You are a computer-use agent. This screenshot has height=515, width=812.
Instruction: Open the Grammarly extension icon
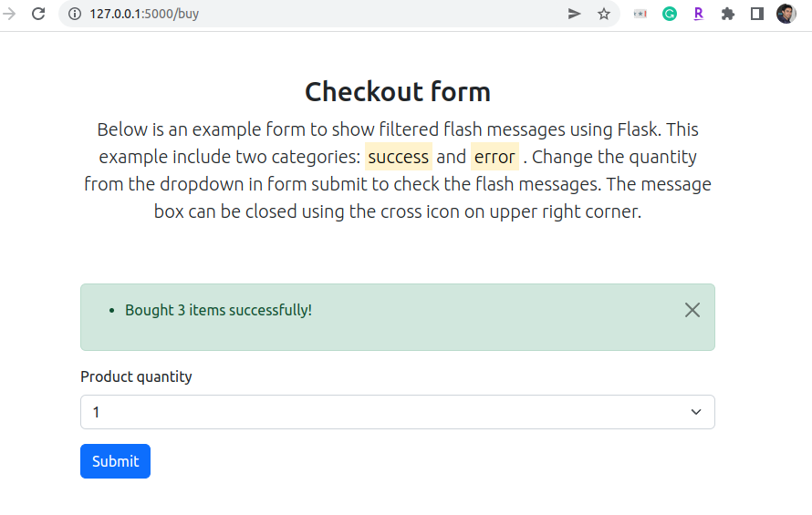(669, 14)
